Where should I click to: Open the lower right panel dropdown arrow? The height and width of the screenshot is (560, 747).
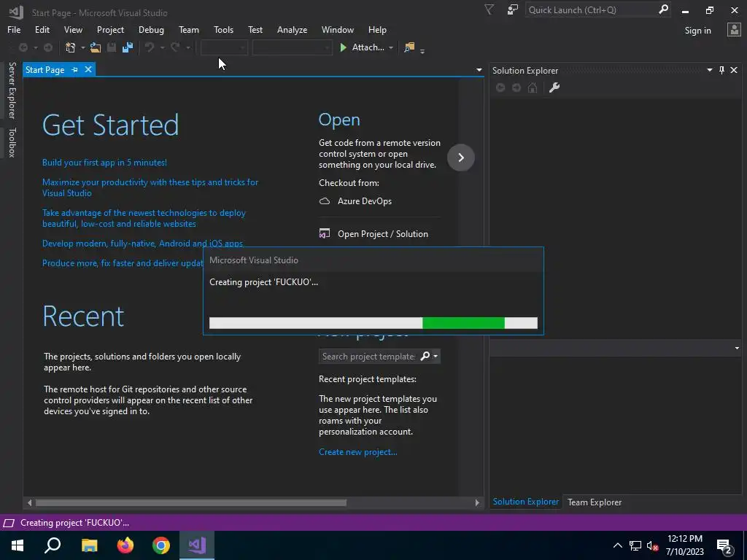737,348
